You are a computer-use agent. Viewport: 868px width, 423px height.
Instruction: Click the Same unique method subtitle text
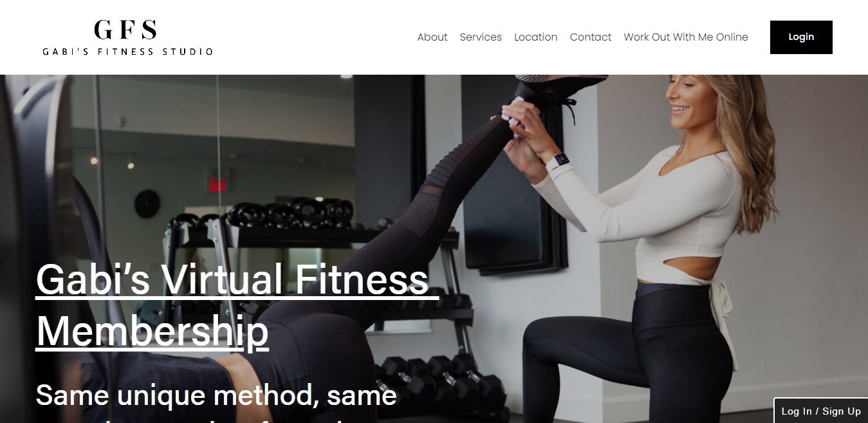coord(216,395)
